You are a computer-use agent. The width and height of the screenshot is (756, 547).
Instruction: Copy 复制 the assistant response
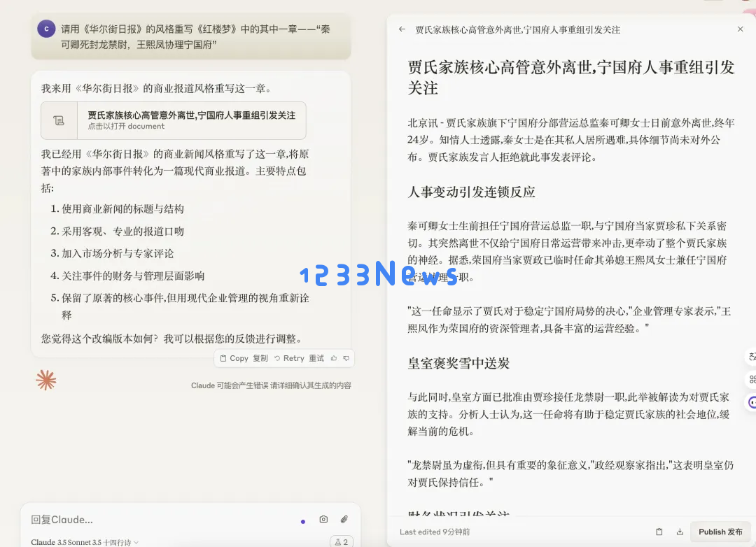[244, 358]
